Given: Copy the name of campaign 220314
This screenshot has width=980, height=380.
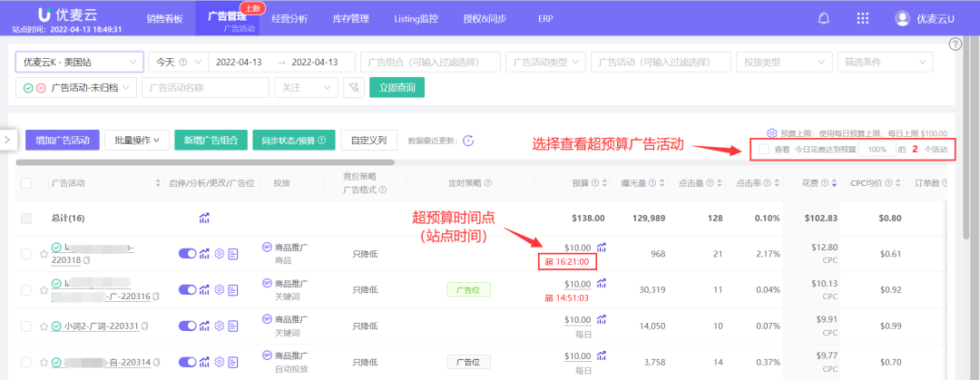Looking at the screenshot, I should (156, 363).
